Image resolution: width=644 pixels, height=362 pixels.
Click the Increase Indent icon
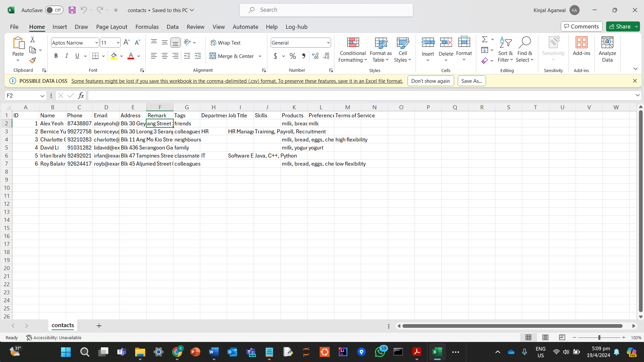(x=198, y=56)
